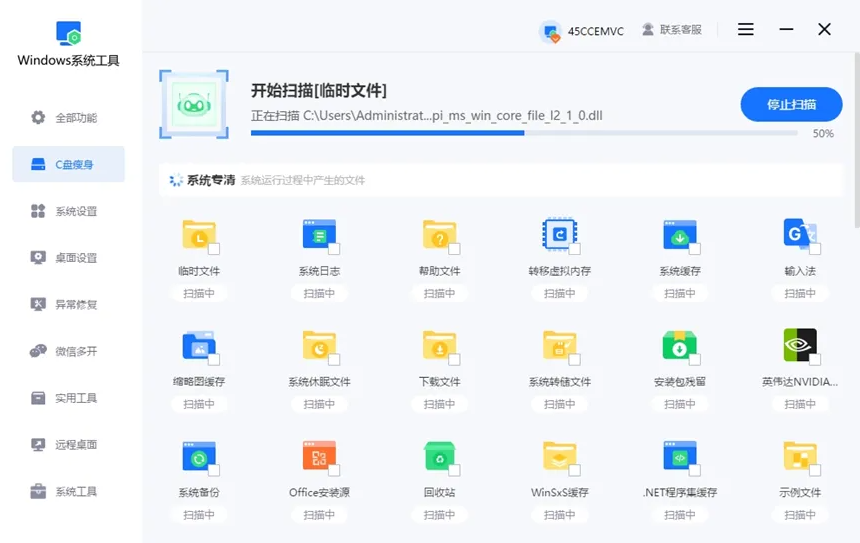Click the robot scan icon
Screen dimensions: 860x543
coord(194,104)
